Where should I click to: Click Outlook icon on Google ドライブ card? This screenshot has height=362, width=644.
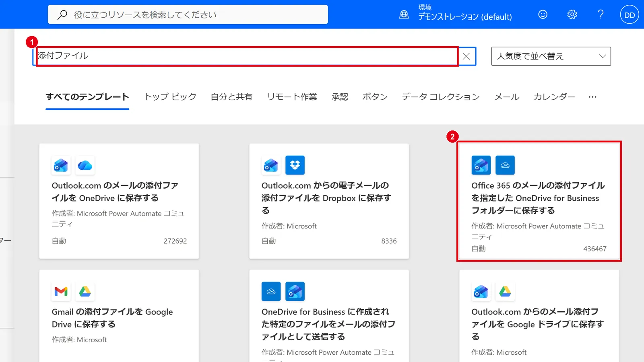point(481,291)
